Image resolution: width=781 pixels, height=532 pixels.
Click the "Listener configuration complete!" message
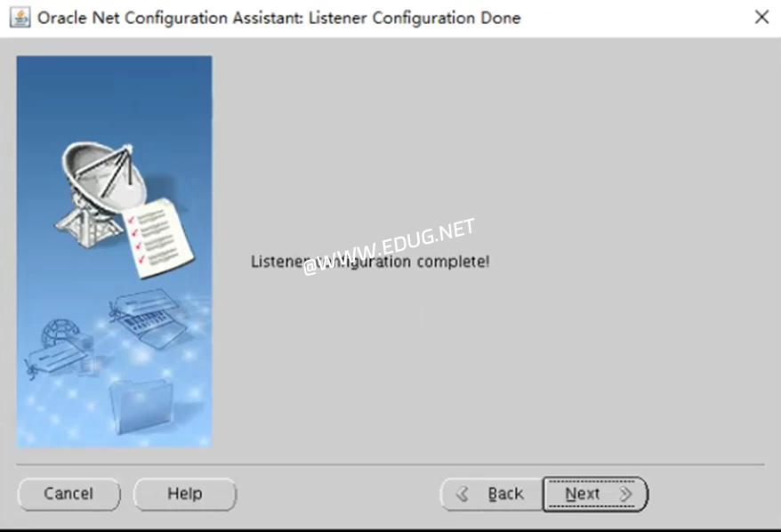(370, 262)
